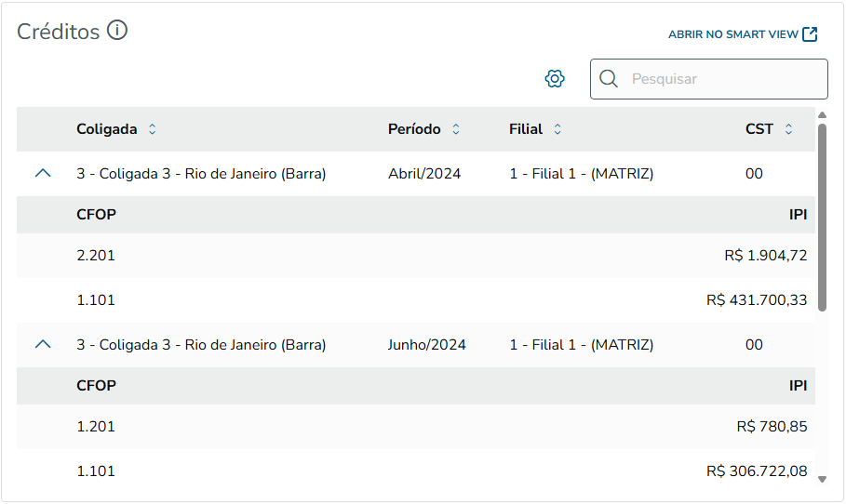Click the scrollbar down arrow
Viewport: 846px width, 504px height.
click(x=822, y=479)
